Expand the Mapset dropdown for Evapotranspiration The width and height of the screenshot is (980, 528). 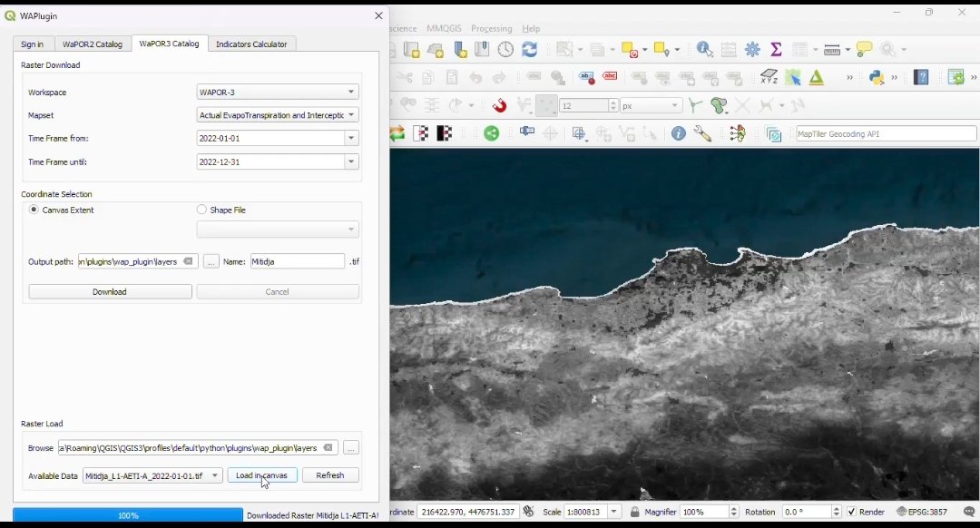pos(278,114)
